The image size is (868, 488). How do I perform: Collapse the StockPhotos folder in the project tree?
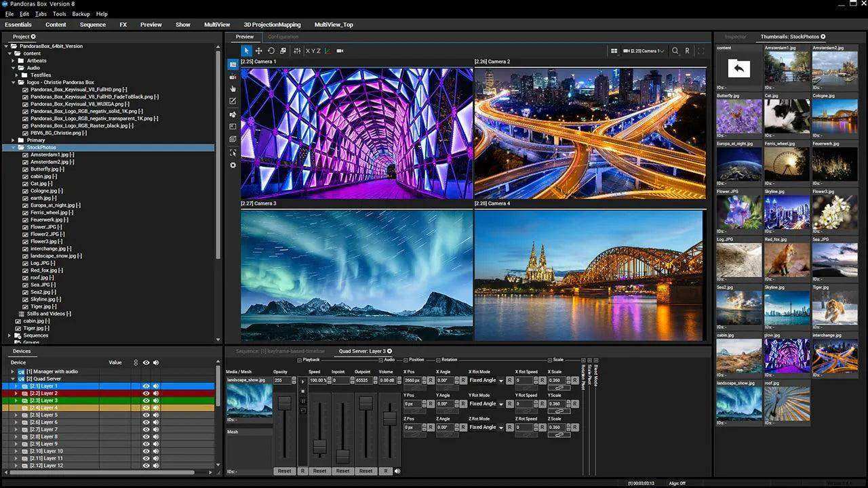(x=14, y=147)
